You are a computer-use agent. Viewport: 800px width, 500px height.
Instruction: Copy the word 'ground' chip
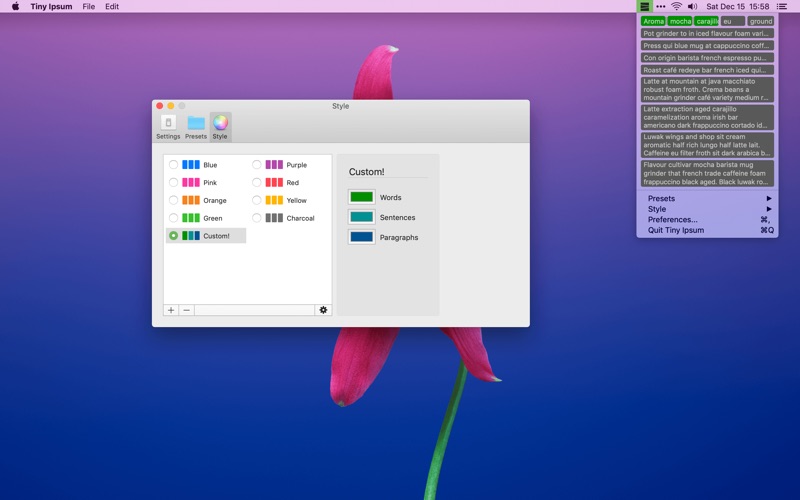(761, 21)
